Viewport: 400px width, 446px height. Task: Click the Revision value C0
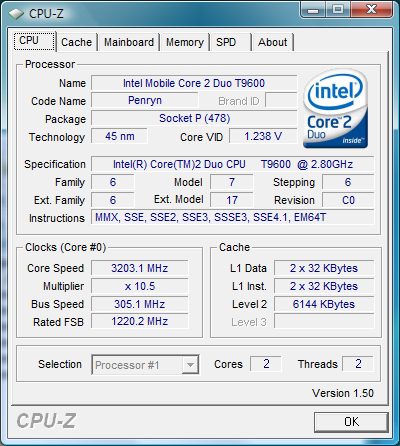348,200
